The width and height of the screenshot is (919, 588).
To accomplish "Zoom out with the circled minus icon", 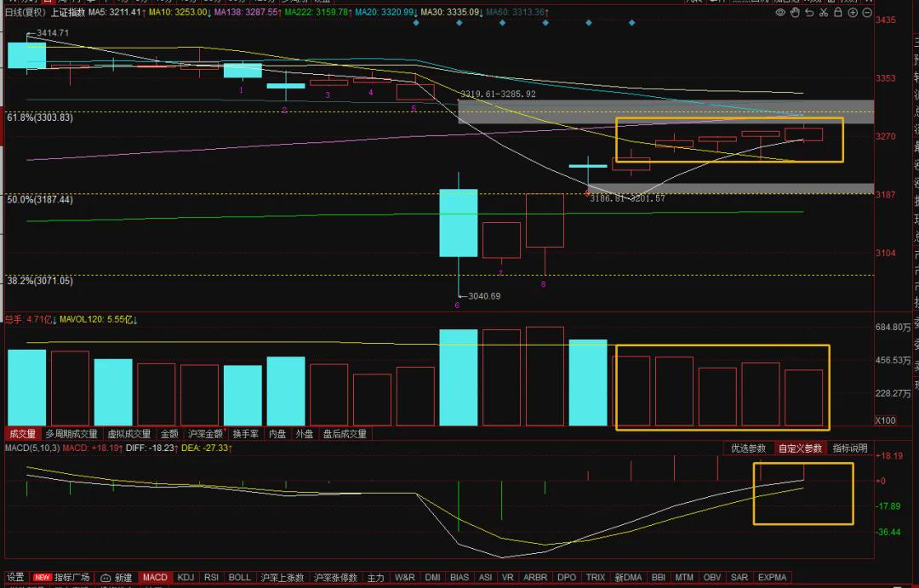I will [x=867, y=12].
